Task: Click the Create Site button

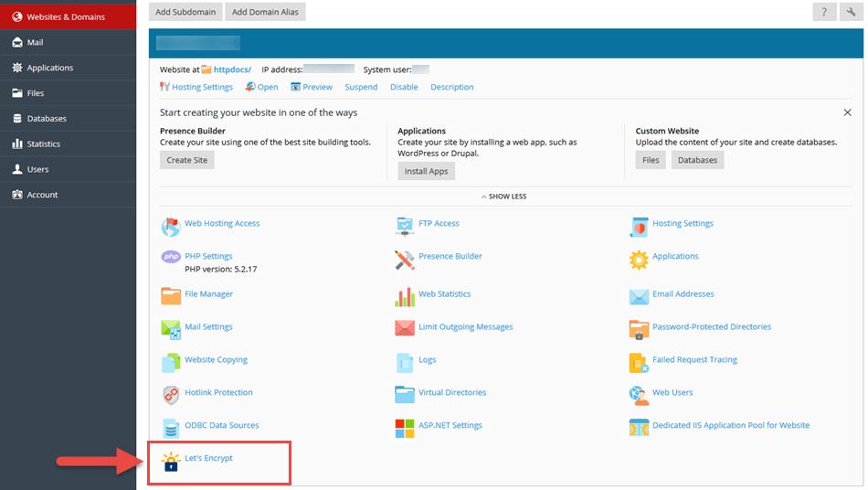Action: pos(186,160)
